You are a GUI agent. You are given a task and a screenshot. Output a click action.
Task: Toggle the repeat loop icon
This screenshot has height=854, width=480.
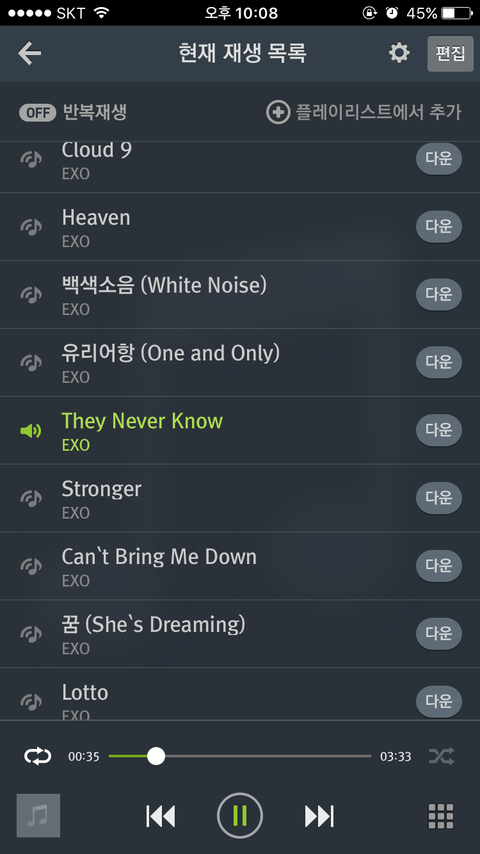coord(38,756)
